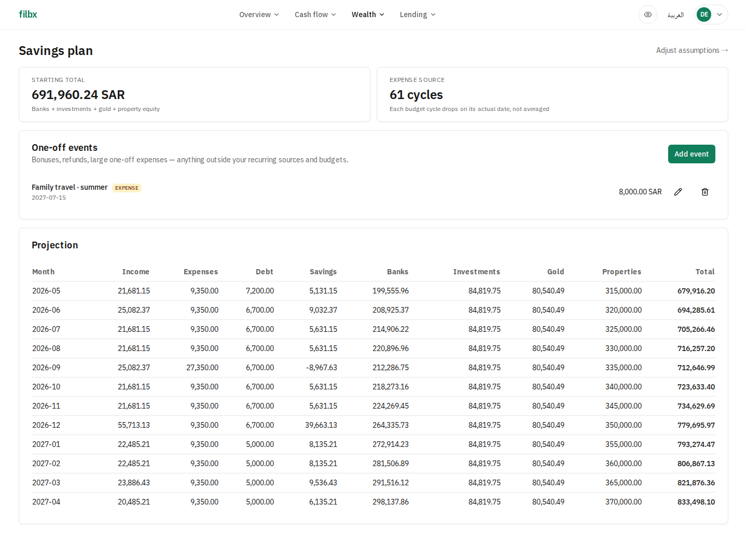Click the Add event button
The image size is (747, 560).
tap(691, 154)
